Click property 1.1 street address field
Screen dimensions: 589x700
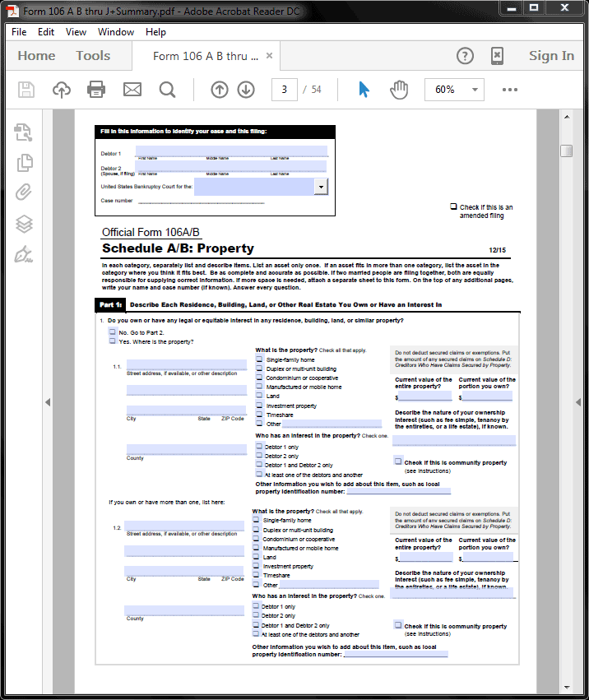pos(187,364)
